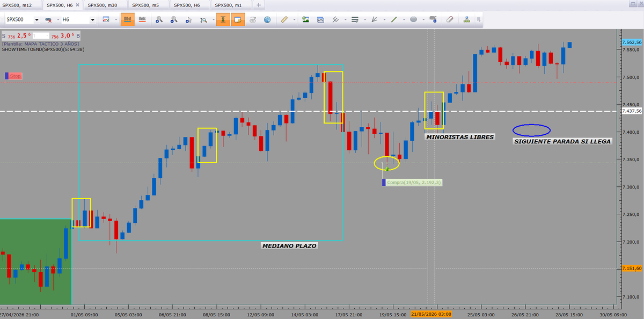Click the vertical scale zoom icon
Image resolution: width=644 pixels, height=319 pixels.
[x=203, y=20]
